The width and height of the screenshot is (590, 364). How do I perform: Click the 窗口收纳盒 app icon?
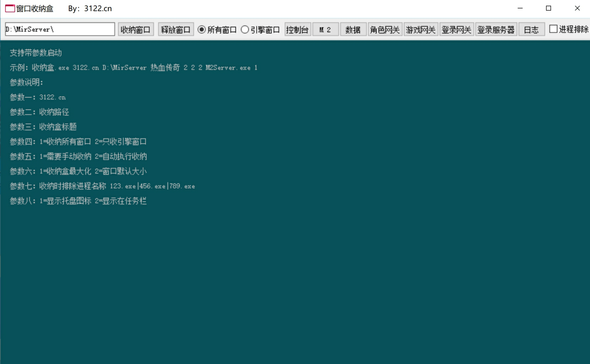(x=10, y=8)
